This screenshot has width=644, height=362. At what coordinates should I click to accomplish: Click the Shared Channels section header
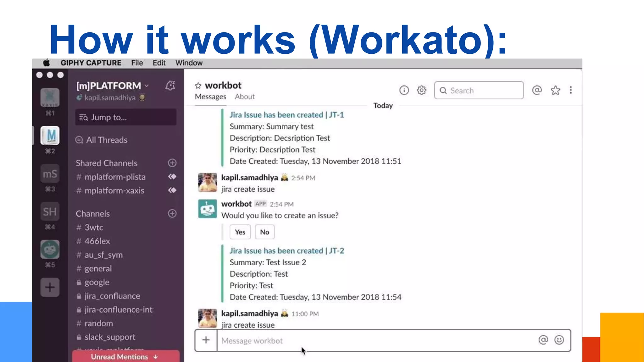[107, 163]
